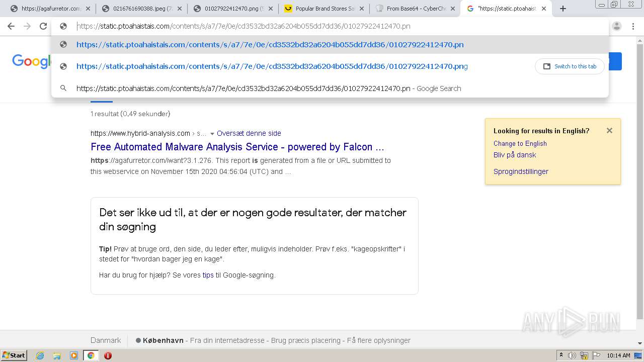Open Windows Explorer folder from taskbar
This screenshot has width=644, height=362.
coord(57,355)
